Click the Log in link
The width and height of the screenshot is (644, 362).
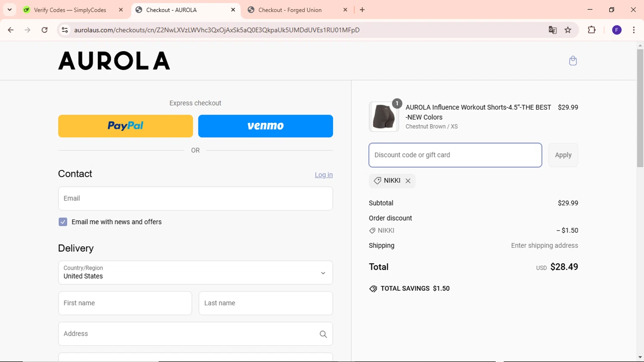pos(324,175)
